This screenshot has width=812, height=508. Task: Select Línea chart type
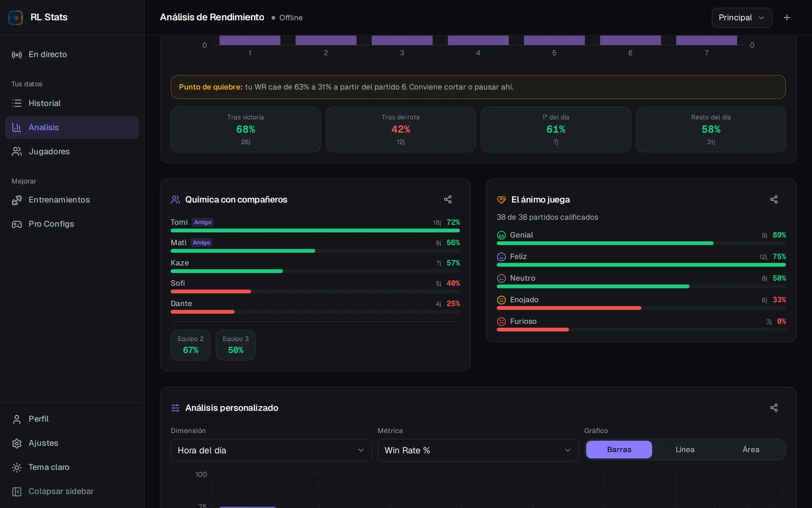point(685,450)
